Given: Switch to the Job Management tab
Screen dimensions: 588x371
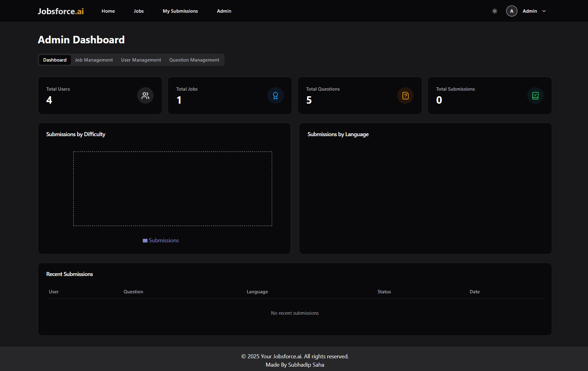Looking at the screenshot, I should (94, 60).
